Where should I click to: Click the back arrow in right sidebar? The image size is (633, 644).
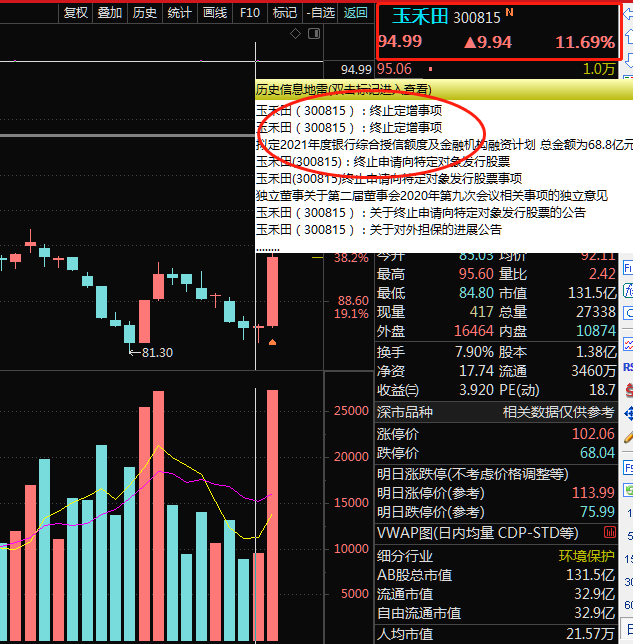(x=628, y=14)
